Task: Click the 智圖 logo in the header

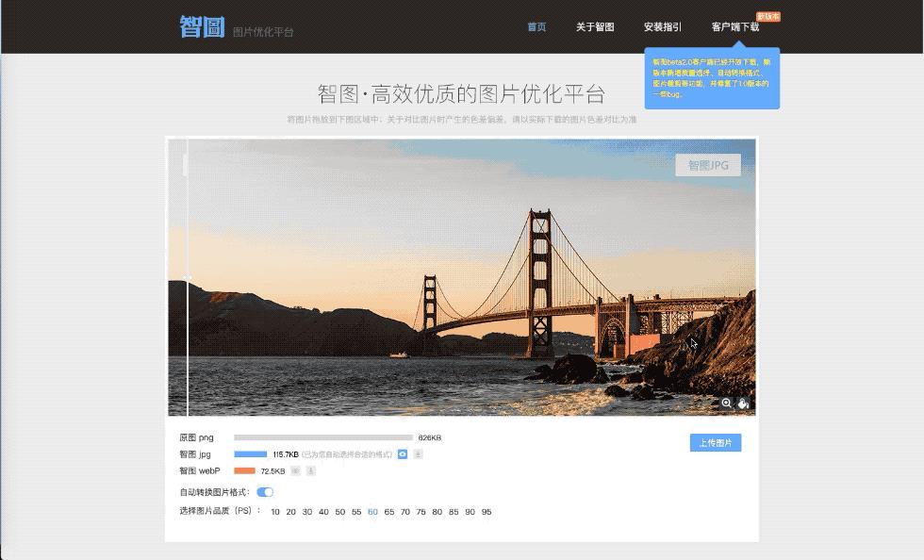Action: click(203, 26)
